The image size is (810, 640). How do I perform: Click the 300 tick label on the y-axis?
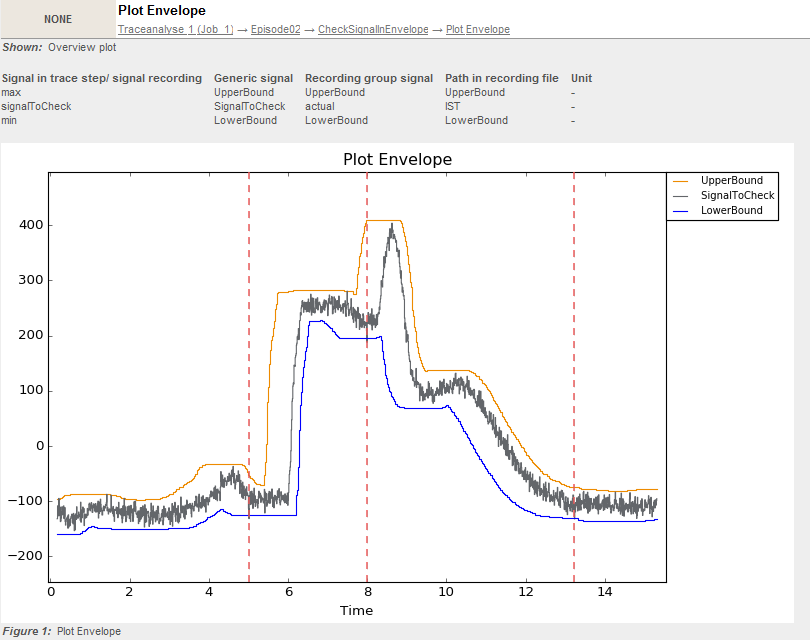point(30,280)
